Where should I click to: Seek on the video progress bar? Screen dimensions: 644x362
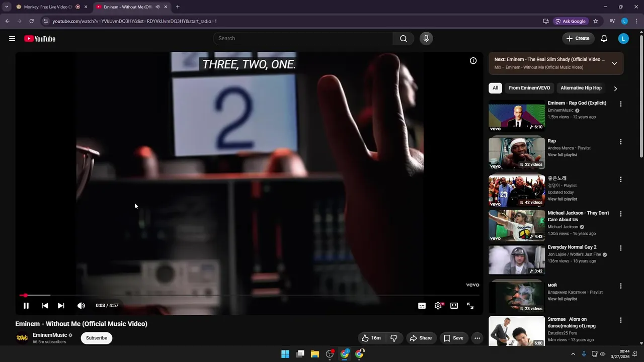click(x=249, y=296)
